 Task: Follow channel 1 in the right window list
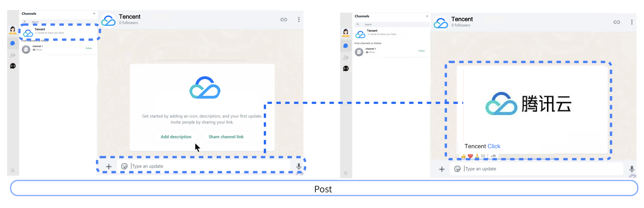[x=422, y=51]
